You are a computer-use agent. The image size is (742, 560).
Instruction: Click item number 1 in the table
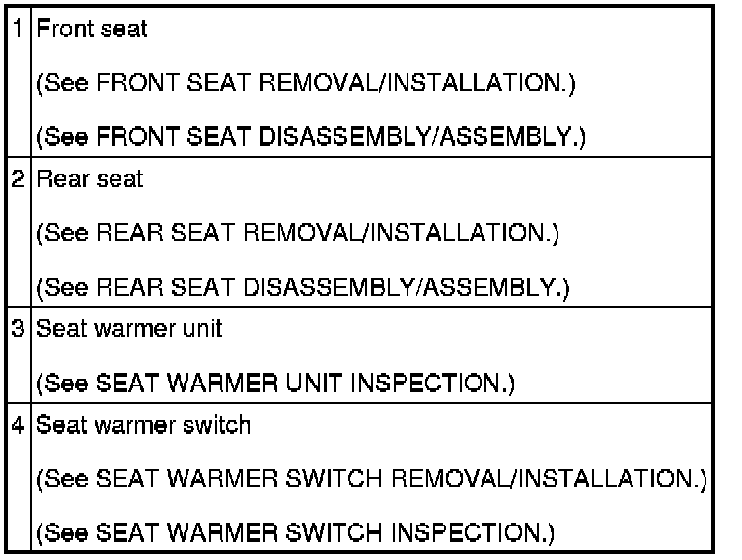click(x=19, y=30)
